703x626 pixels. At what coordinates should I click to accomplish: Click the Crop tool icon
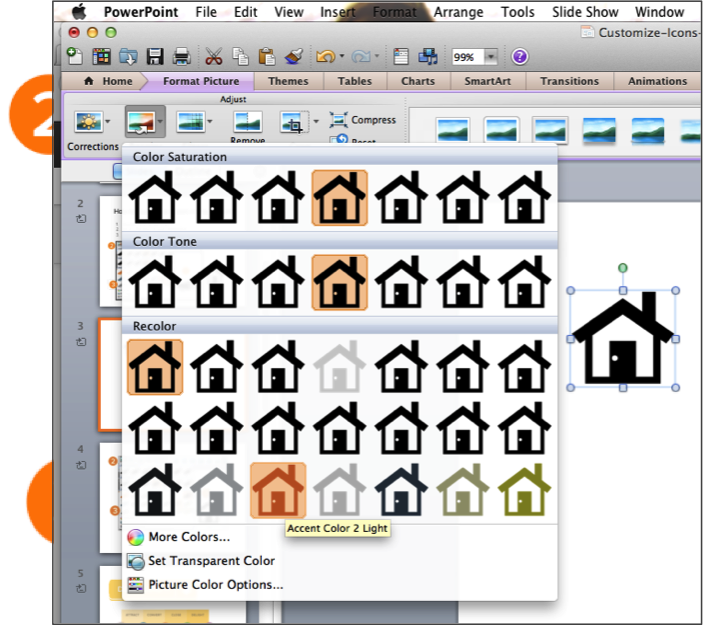click(x=295, y=122)
